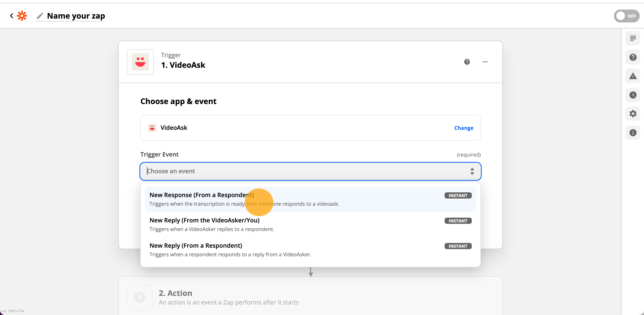Viewport: 644px width, 315px height.
Task: Open the 2. Action step
Action: (x=311, y=296)
